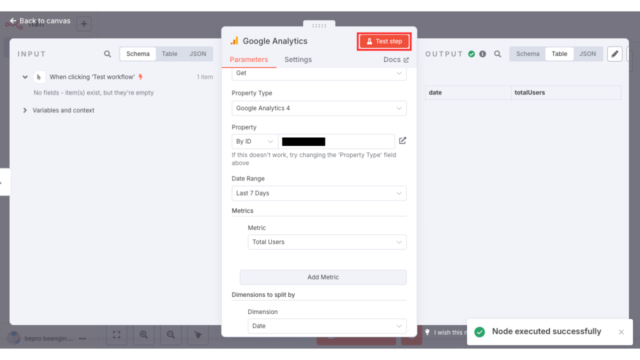The height and width of the screenshot is (360, 640).
Task: Click the Test step button
Action: pyautogui.click(x=384, y=41)
